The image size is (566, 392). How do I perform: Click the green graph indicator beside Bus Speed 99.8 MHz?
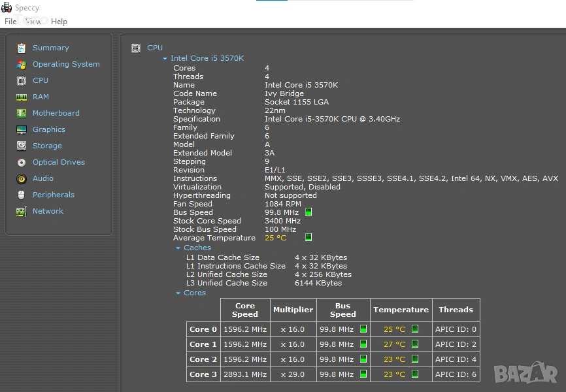click(308, 212)
